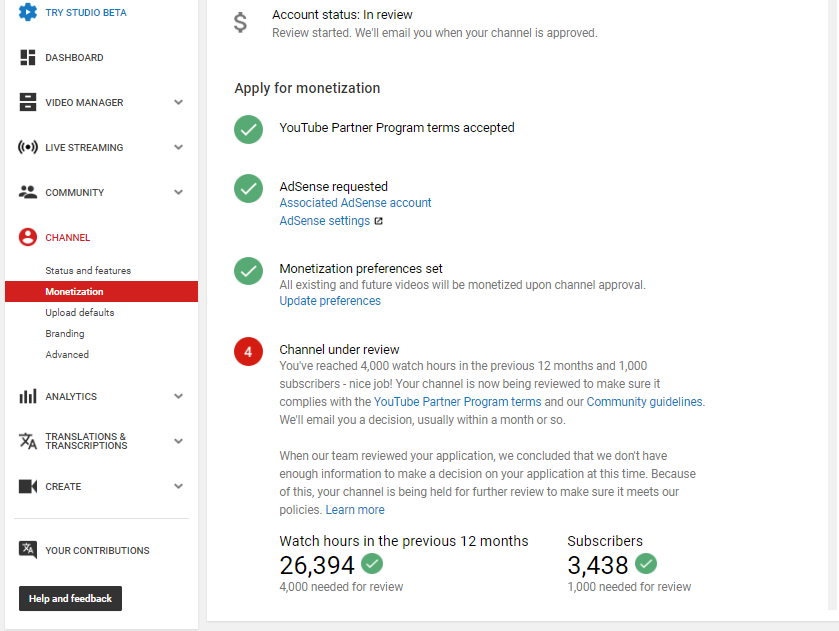Image resolution: width=839 pixels, height=631 pixels.
Task: Open the AdSense settings link
Action: (325, 221)
